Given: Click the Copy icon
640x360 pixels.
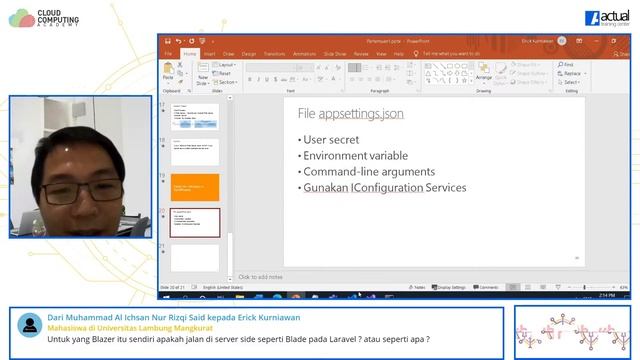Looking at the screenshot, I should tap(180, 73).
